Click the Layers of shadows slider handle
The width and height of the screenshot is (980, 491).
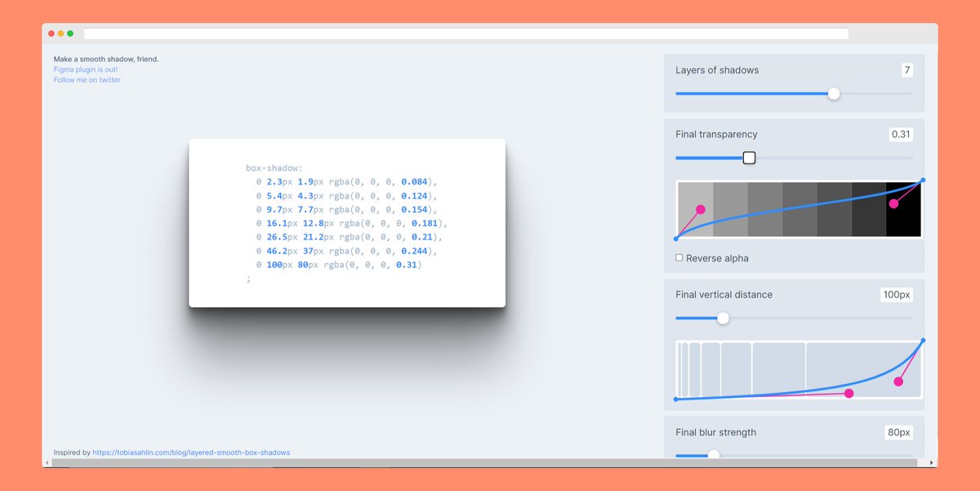tap(833, 94)
